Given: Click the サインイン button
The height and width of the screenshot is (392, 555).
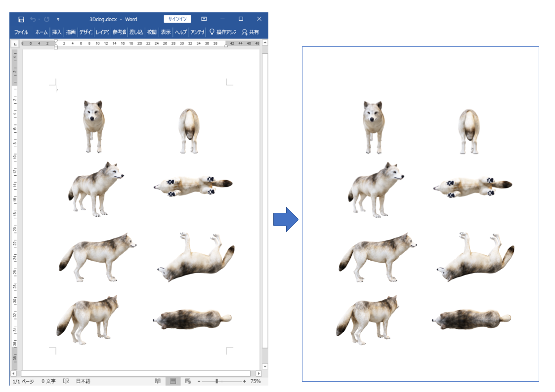Looking at the screenshot, I should click(178, 19).
